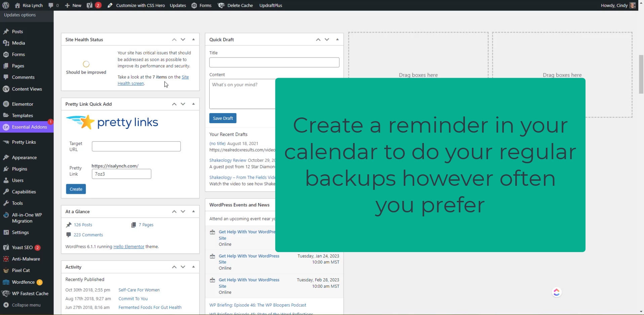Click the Create pretty link button
This screenshot has width=644, height=315.
pyautogui.click(x=76, y=189)
